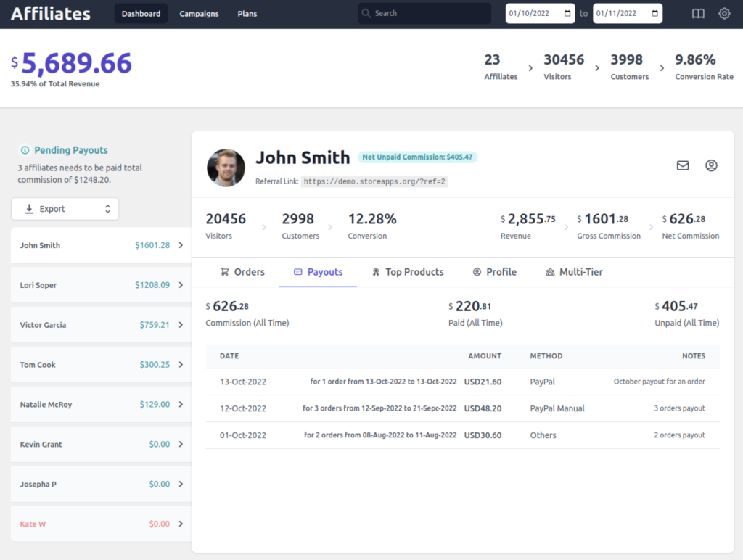This screenshot has height=560, width=743.
Task: Click the Search field in the header
Action: (x=424, y=13)
